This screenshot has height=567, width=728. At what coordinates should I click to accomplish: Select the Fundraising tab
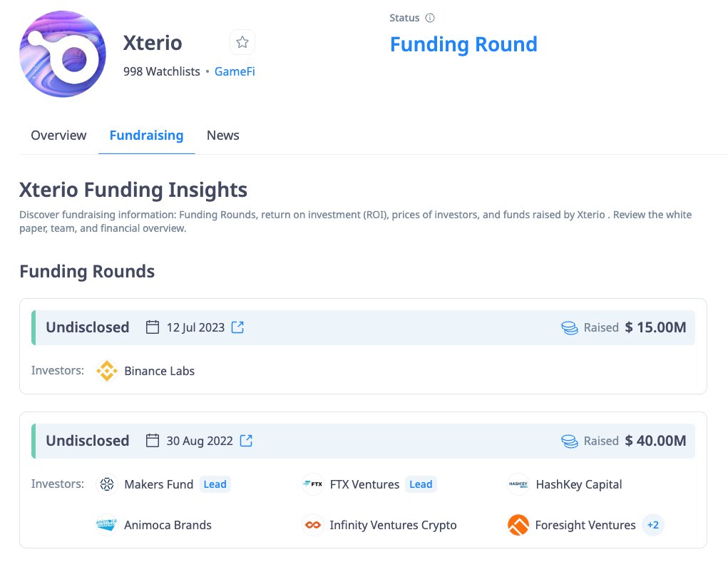click(x=146, y=136)
